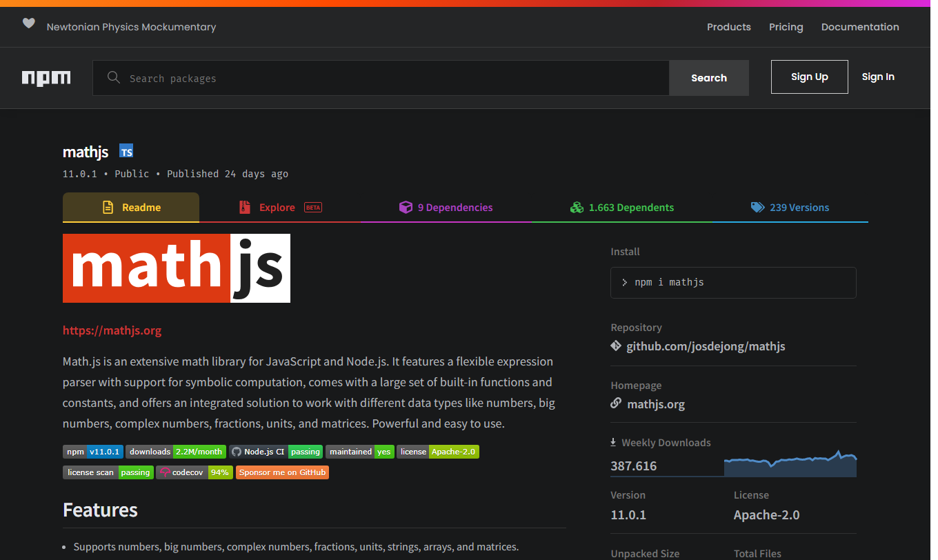The image size is (938, 560).
Task: Click the Features heading
Action: coord(100,510)
